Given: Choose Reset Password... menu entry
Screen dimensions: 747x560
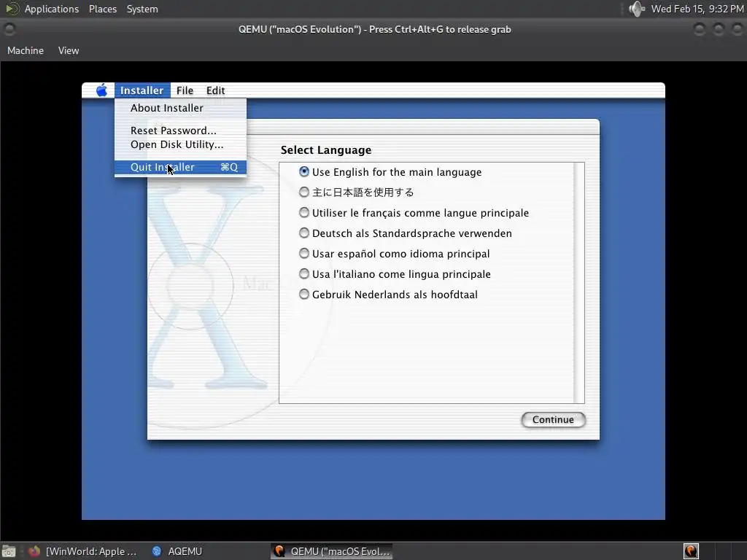Looking at the screenshot, I should click(x=181, y=131).
